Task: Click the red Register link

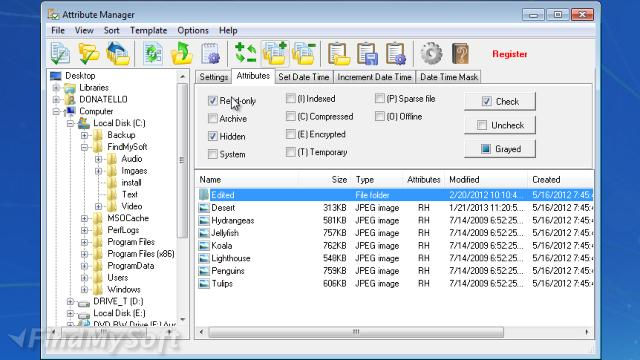Action: 510,54
